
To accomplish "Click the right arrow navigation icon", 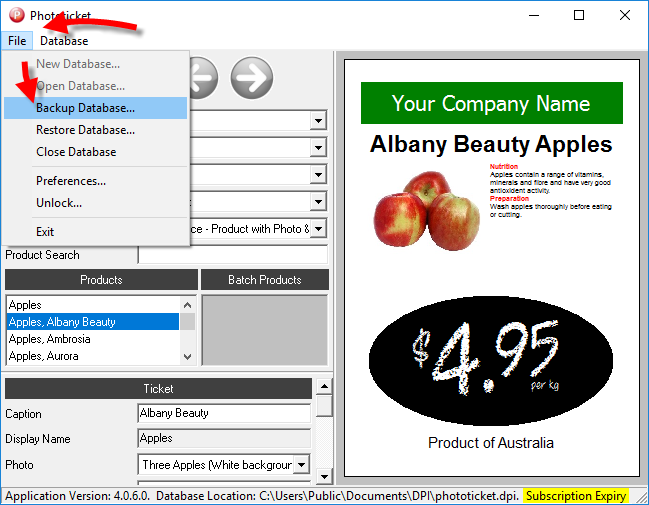I will click(252, 77).
